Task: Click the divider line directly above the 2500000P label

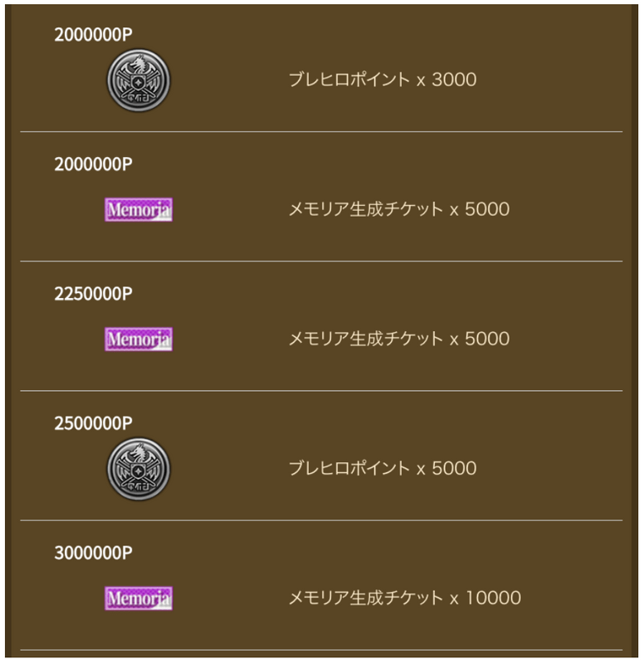Action: pyautogui.click(x=321, y=390)
